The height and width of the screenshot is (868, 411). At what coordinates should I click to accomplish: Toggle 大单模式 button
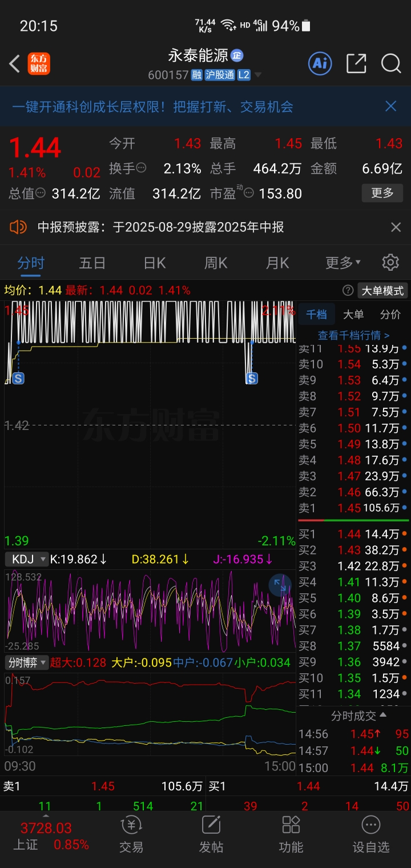[x=382, y=291]
